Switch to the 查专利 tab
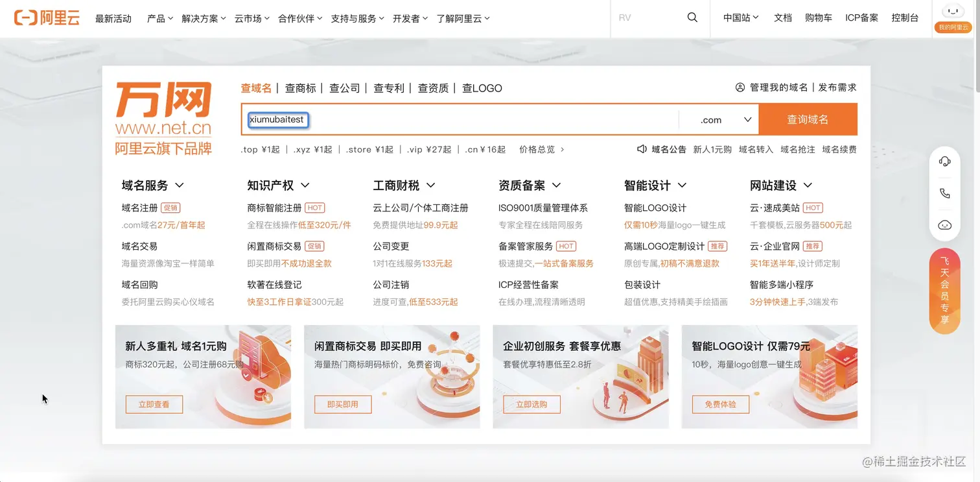Viewport: 980px width, 482px height. click(x=389, y=88)
